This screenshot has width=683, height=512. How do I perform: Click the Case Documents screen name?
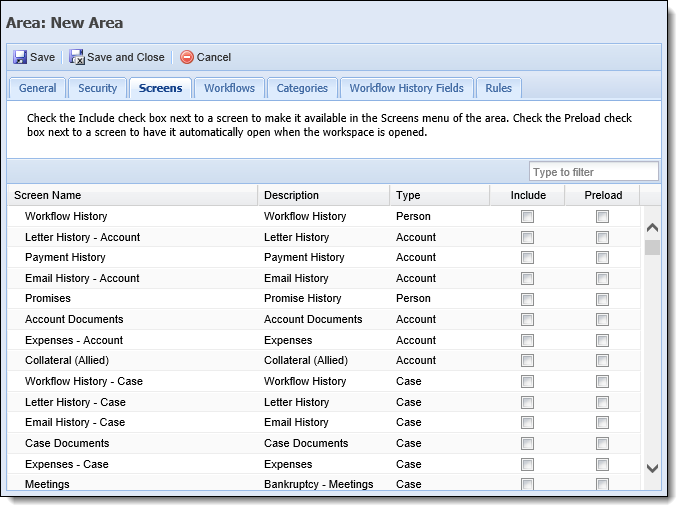click(67, 443)
